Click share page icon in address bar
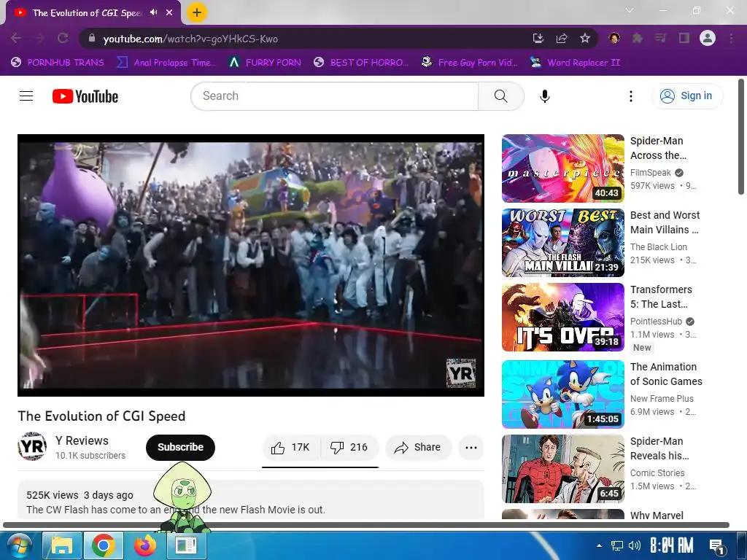Image resolution: width=747 pixels, height=560 pixels. pos(562,38)
